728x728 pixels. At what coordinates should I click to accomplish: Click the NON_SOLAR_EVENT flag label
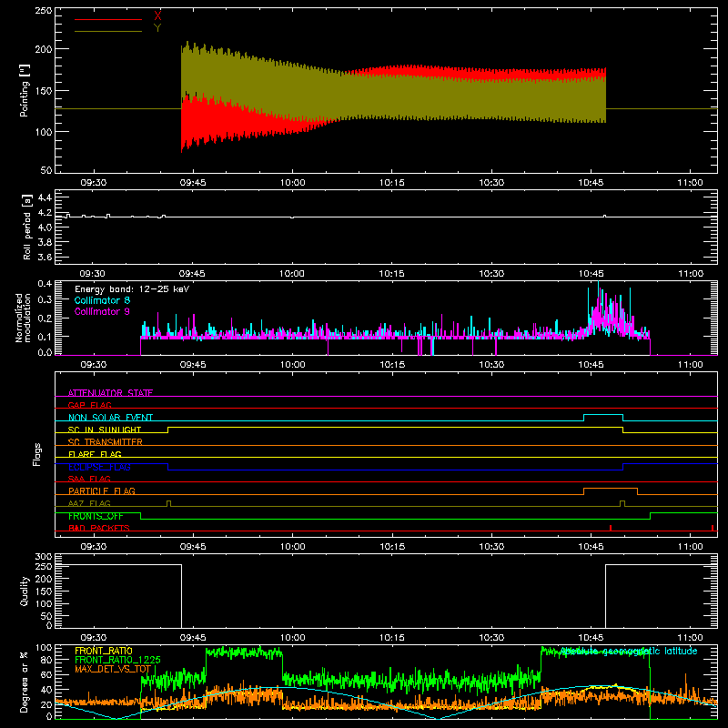pos(110,418)
